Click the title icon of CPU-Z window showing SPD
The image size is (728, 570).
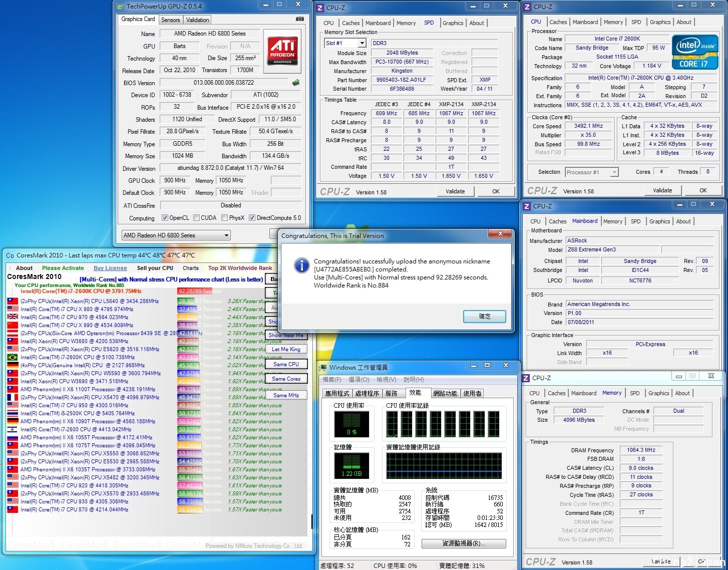tap(320, 8)
